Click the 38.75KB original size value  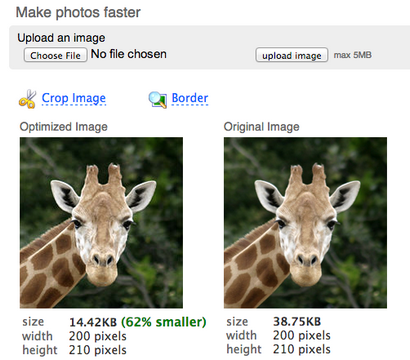pos(297,322)
